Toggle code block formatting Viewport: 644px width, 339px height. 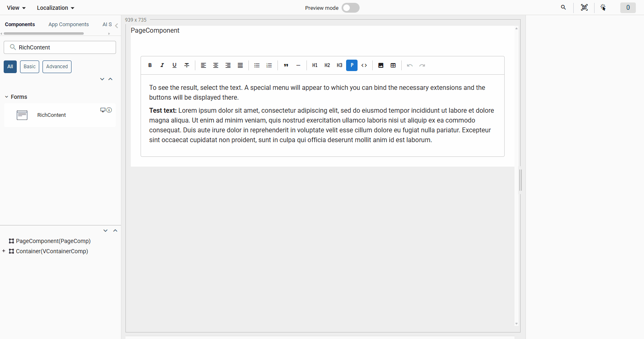[364, 65]
